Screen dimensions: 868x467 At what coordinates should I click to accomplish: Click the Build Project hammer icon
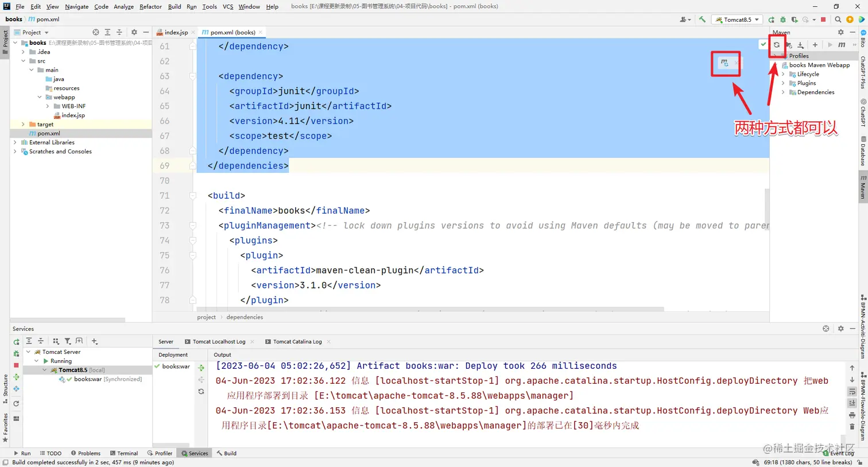702,20
